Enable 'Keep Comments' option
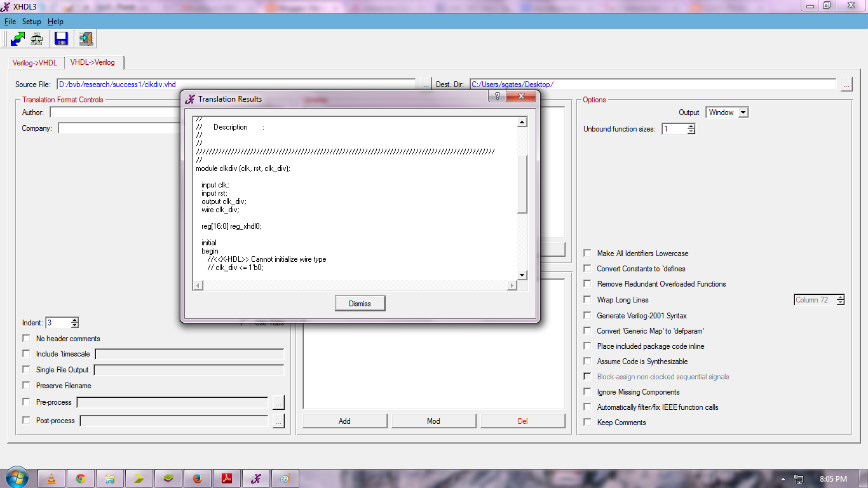868x488 pixels. 587,423
